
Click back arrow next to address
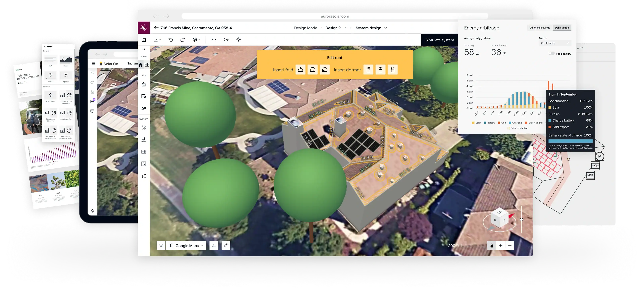[x=156, y=28]
